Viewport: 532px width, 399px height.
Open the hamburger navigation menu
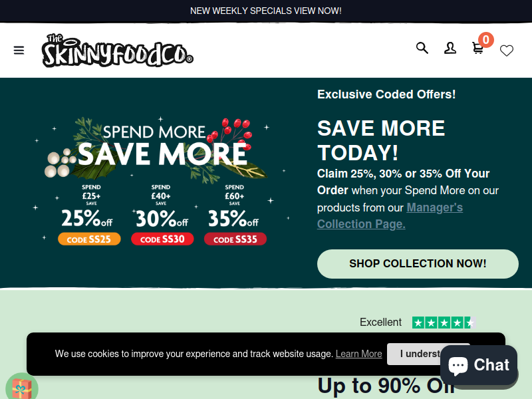tap(19, 51)
